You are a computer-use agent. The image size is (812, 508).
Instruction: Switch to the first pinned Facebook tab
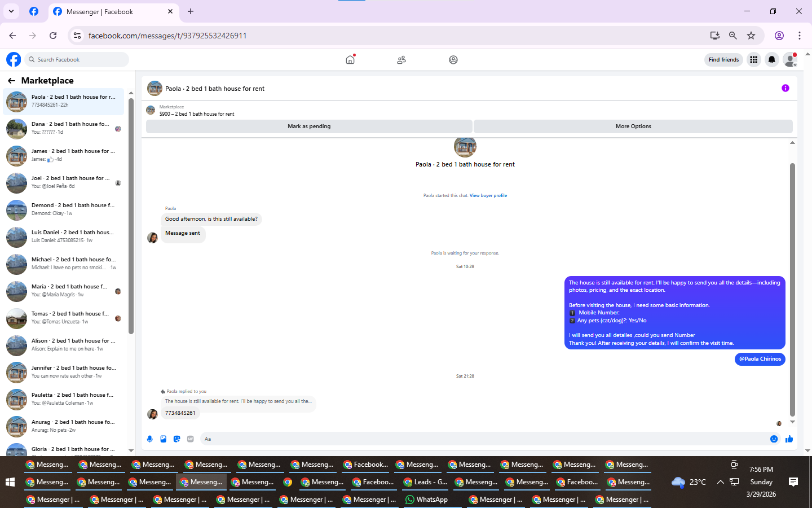34,11
